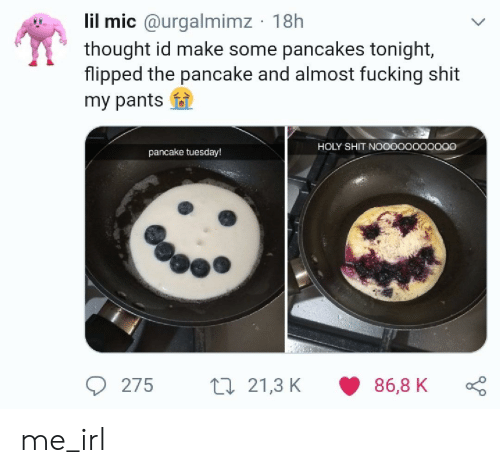Click the 21,3 K retweet count
The width and height of the screenshot is (500, 473).
pyautogui.click(x=274, y=386)
